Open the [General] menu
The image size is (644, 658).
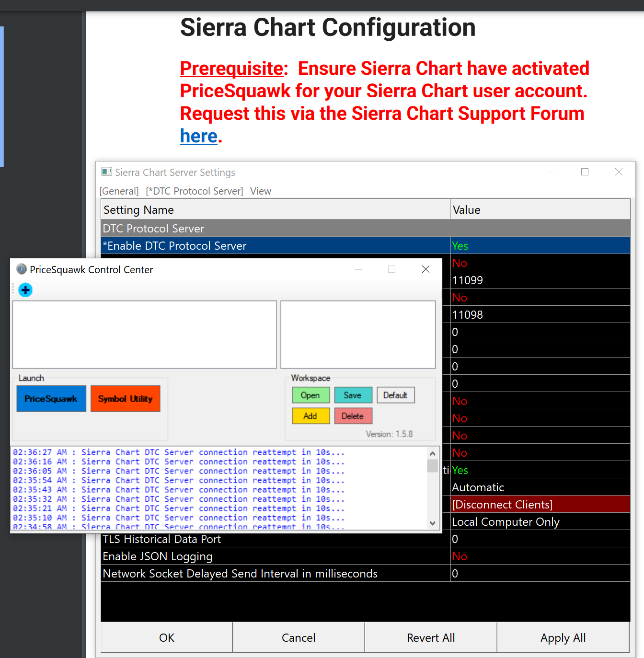tap(119, 191)
